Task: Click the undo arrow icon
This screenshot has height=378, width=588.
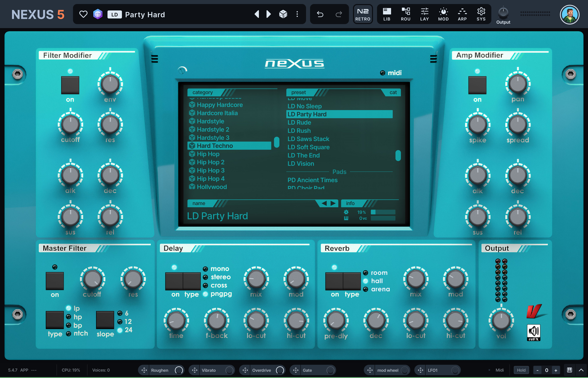Action: tap(320, 14)
